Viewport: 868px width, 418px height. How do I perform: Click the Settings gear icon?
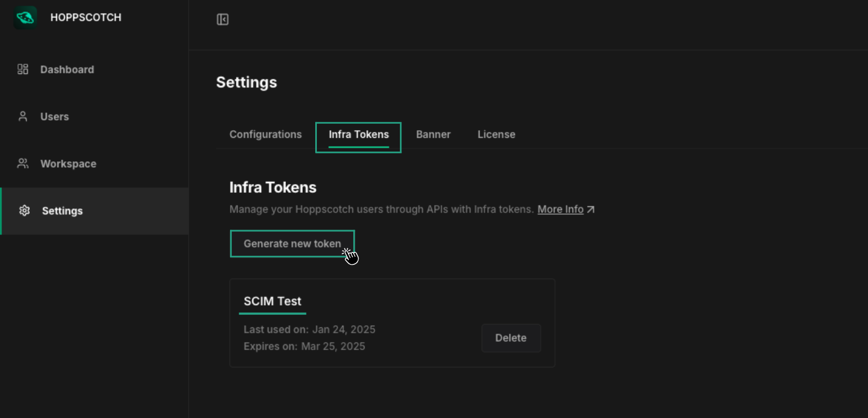(24, 211)
